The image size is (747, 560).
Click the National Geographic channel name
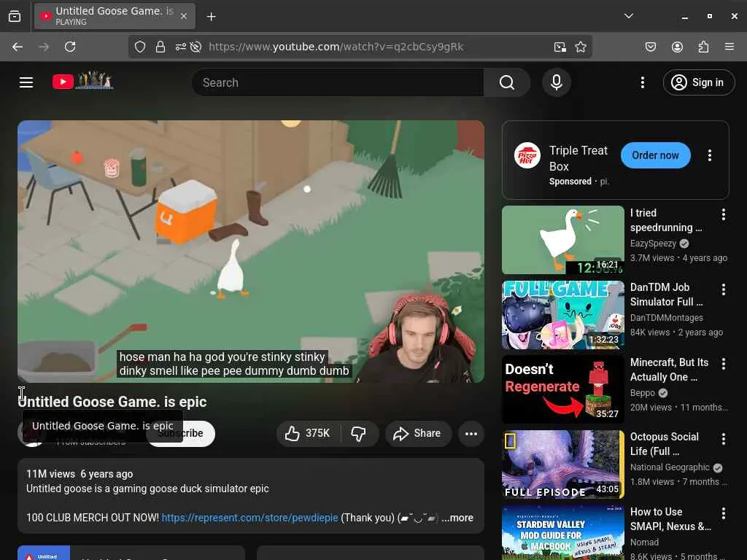coord(670,467)
